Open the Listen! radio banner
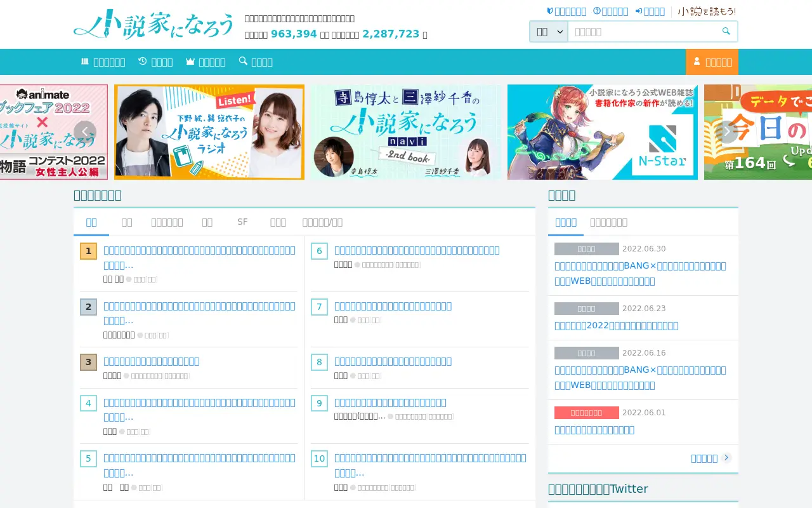 click(209, 132)
